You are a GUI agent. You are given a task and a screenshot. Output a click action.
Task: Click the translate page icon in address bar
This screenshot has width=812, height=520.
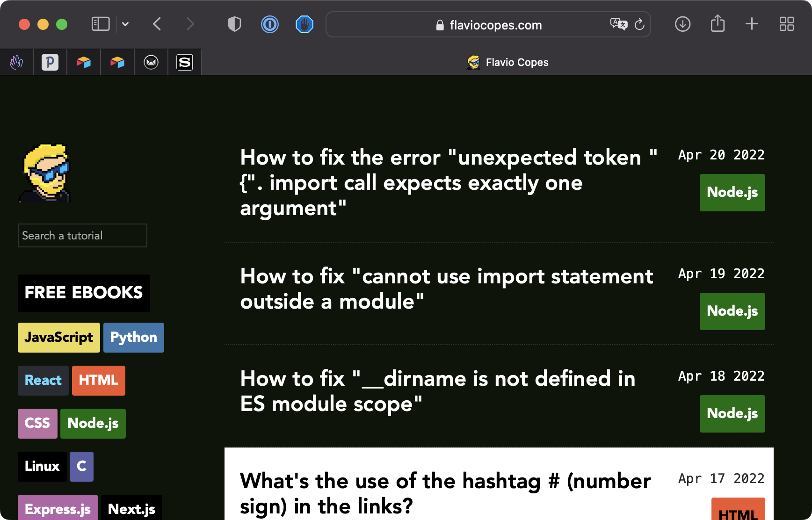point(618,24)
